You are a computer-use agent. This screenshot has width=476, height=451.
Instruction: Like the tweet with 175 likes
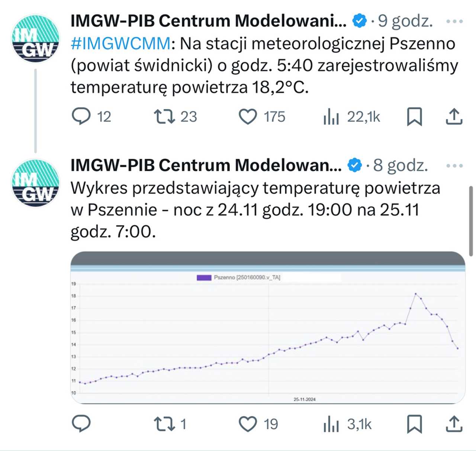click(248, 116)
